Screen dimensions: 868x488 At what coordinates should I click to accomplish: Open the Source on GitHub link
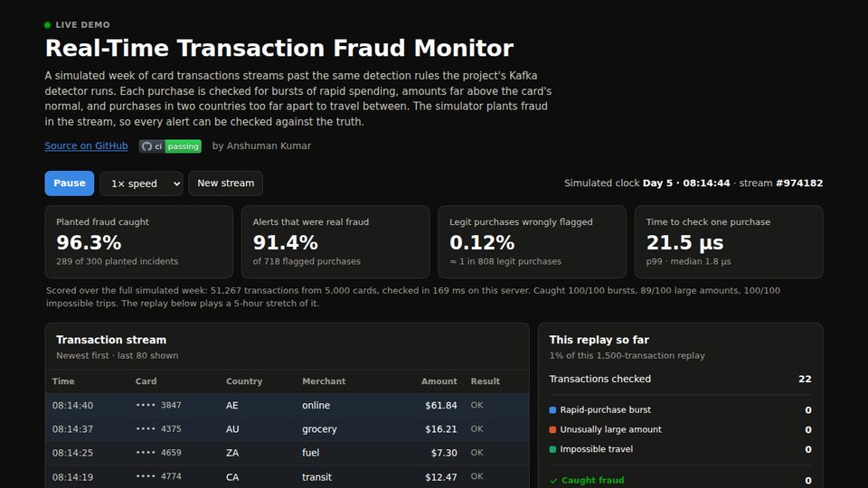coord(87,145)
